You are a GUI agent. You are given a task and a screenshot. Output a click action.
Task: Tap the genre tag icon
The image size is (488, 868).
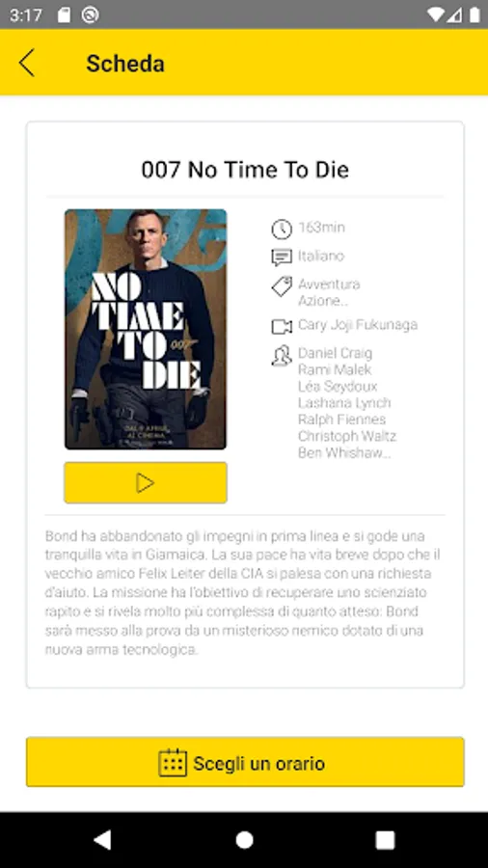tap(282, 286)
